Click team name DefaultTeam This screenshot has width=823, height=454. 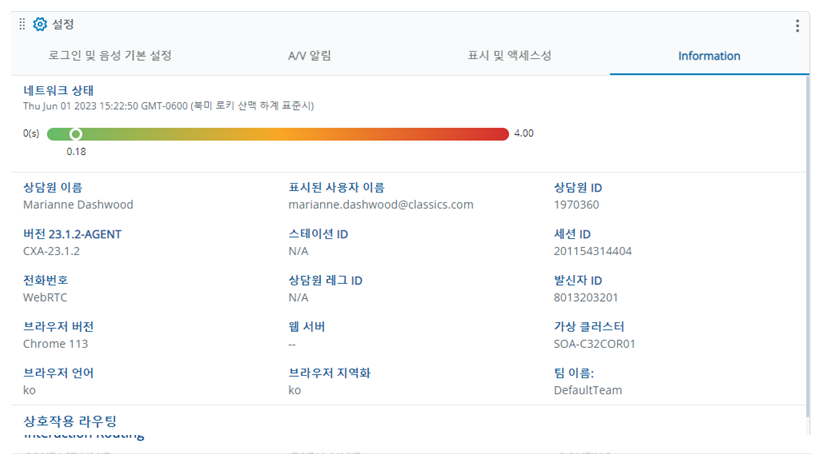coord(588,390)
